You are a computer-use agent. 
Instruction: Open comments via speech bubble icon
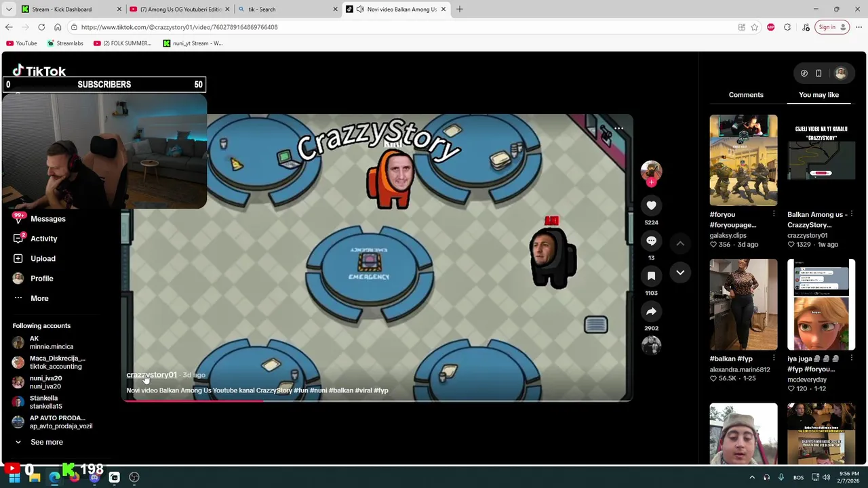click(651, 241)
